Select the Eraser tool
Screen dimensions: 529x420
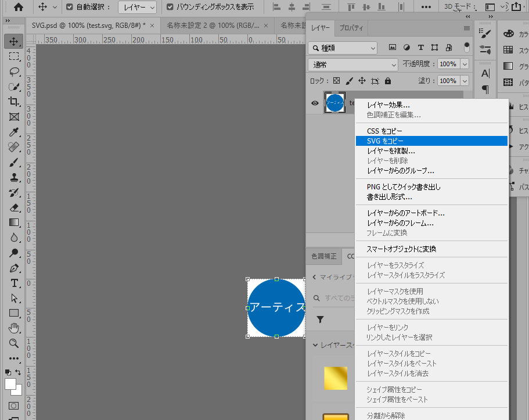[13, 207]
